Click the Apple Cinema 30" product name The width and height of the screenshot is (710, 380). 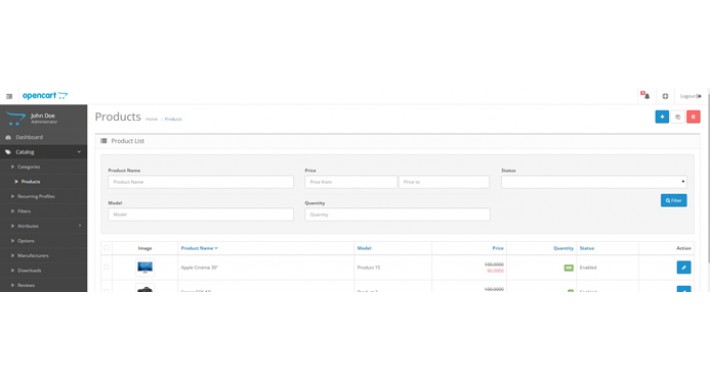pos(199,268)
